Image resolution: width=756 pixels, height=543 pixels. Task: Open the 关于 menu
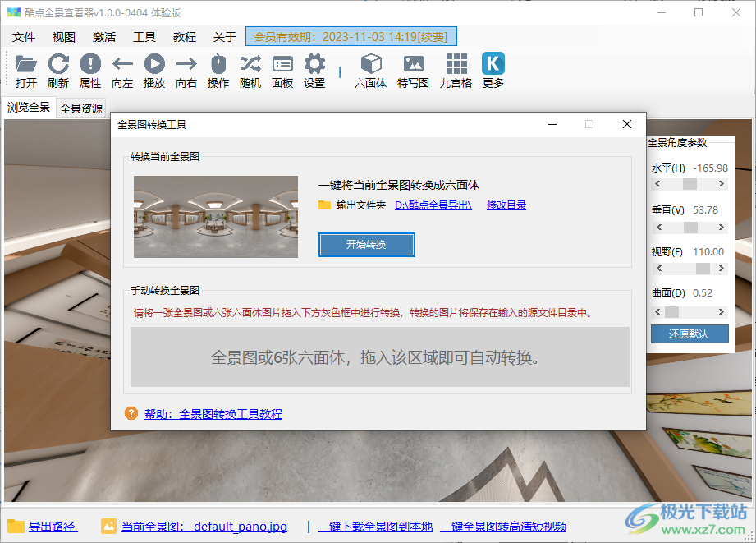pos(225,37)
